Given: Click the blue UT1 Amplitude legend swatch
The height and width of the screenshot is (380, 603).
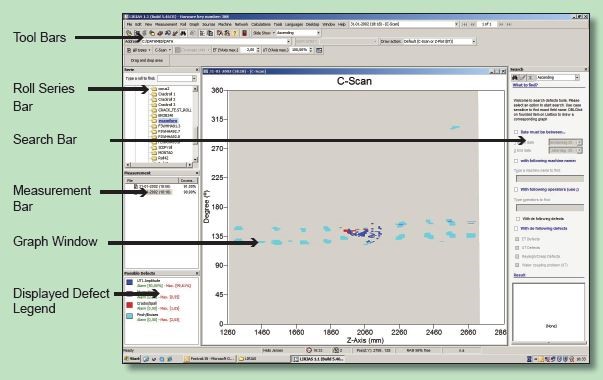Looking at the screenshot, I should (x=130, y=282).
